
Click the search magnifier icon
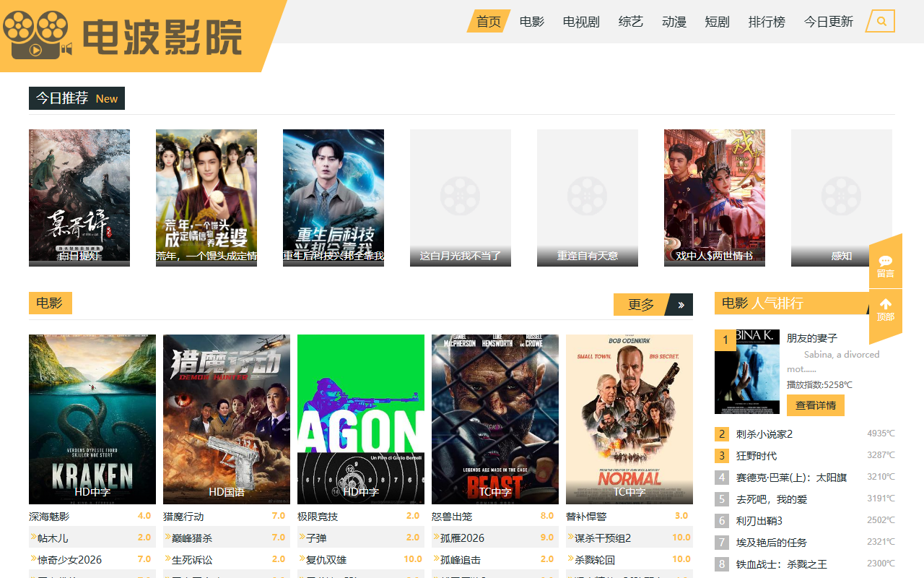[881, 22]
